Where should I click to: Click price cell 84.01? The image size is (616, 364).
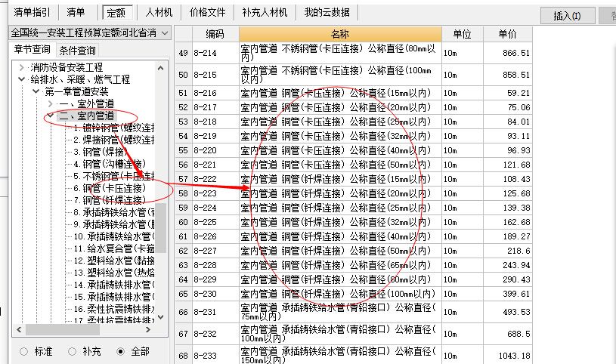coord(518,122)
